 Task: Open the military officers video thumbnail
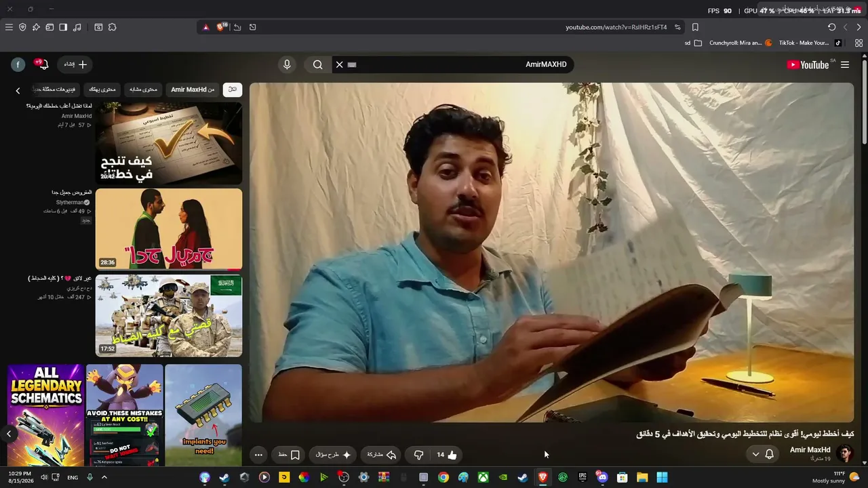[x=169, y=316]
